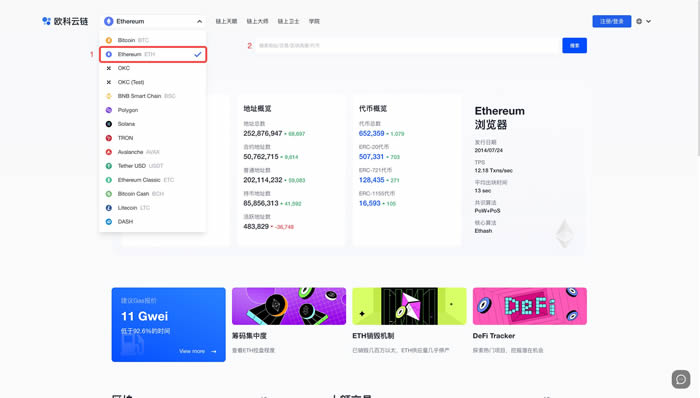Click the blue search button
The width and height of the screenshot is (700, 398).
575,46
